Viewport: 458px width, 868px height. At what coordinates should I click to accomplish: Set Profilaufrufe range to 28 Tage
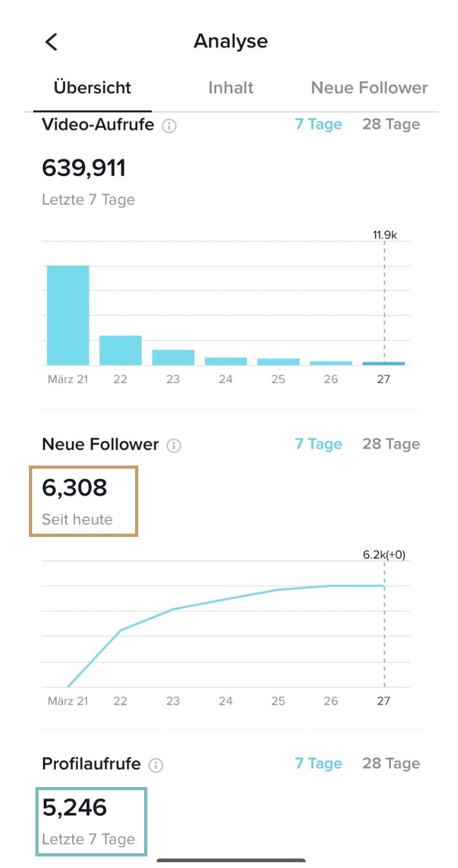click(391, 763)
